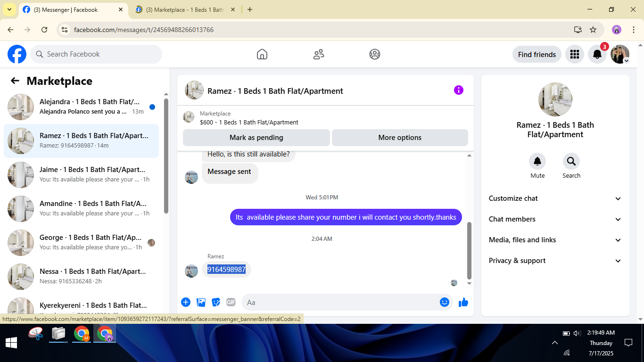Expand the Customize chat section

555,198
